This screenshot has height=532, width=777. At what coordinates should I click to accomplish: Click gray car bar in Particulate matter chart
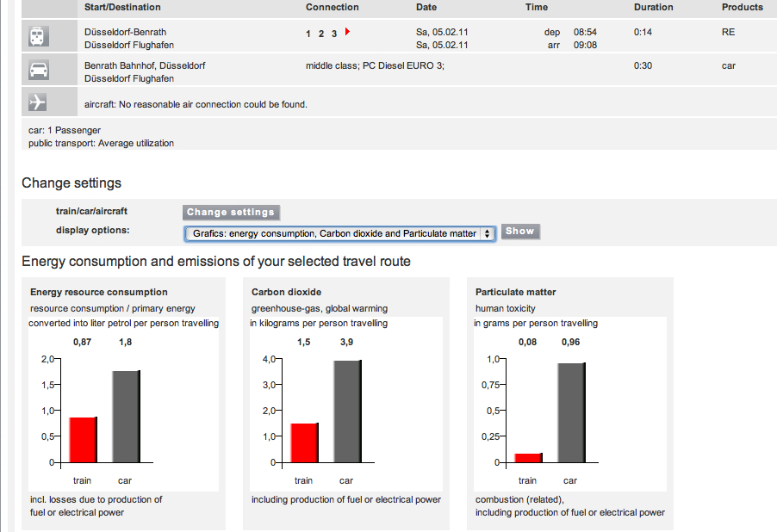point(571,413)
